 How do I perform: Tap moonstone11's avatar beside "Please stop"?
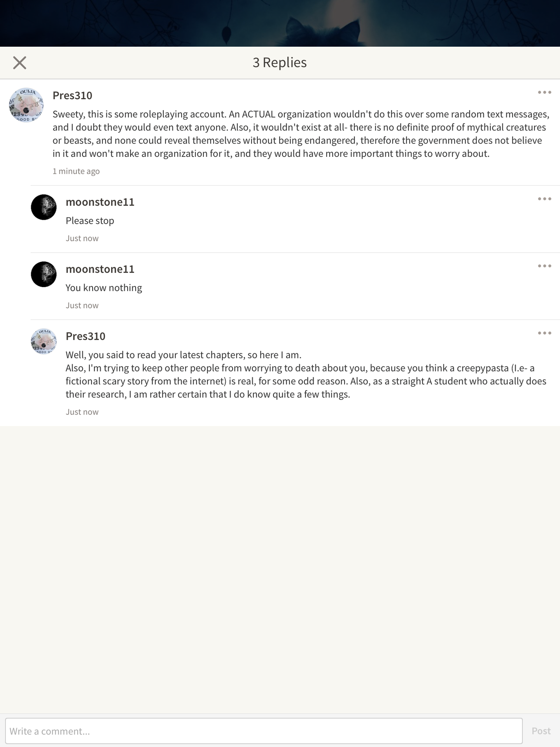[44, 207]
